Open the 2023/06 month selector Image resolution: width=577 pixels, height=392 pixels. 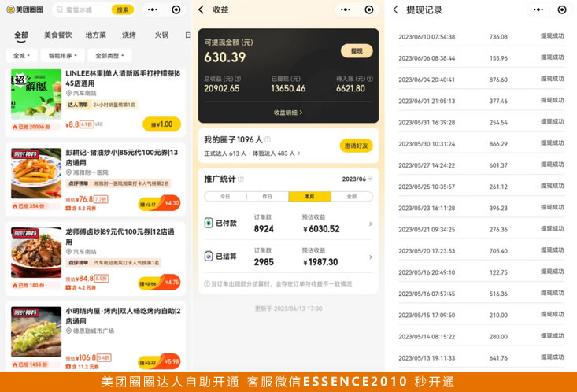(x=357, y=179)
